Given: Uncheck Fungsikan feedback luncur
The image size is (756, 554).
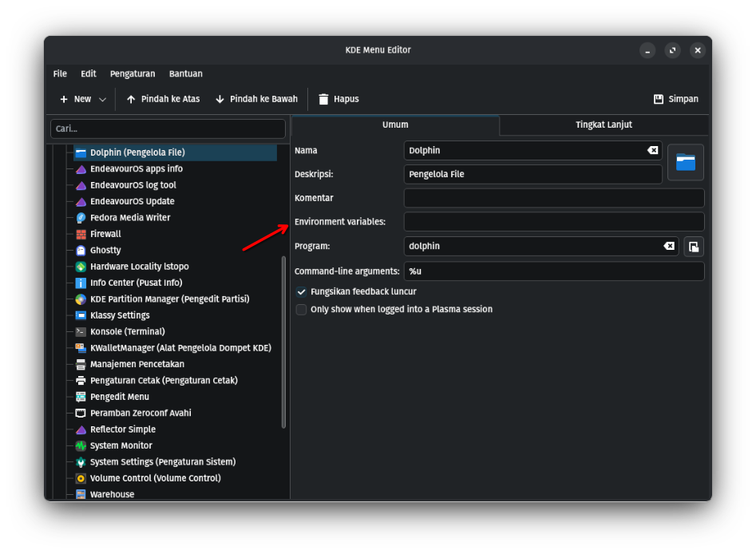Looking at the screenshot, I should 301,291.
